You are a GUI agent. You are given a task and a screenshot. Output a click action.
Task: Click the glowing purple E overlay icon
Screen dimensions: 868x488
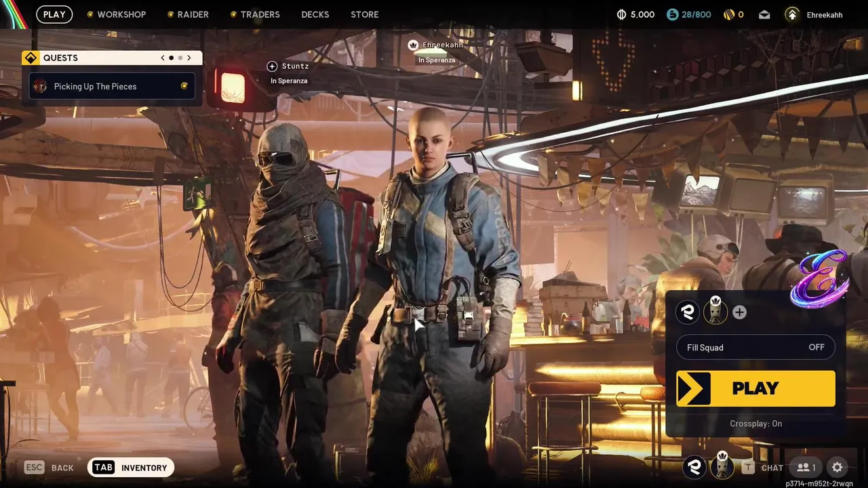tap(821, 279)
